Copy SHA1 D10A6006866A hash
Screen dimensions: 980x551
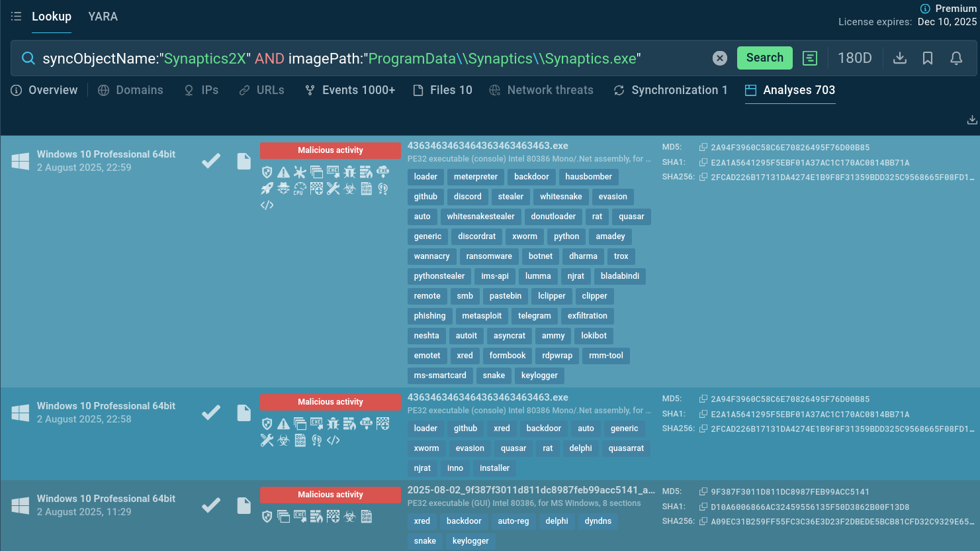pos(703,507)
